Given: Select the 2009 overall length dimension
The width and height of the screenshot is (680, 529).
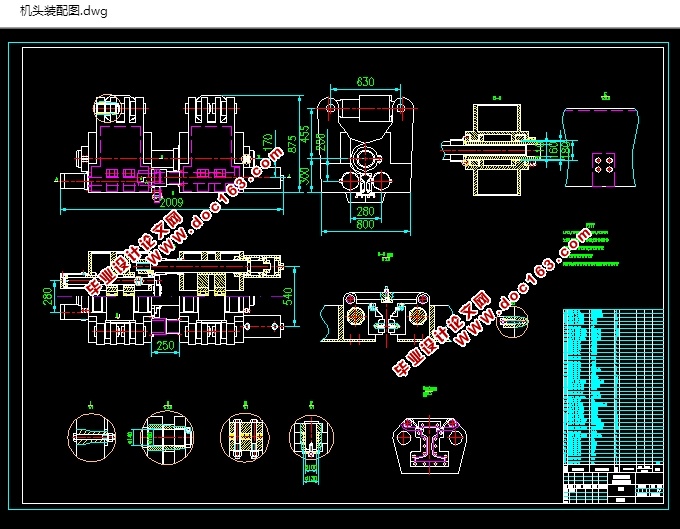Looking at the screenshot, I should pos(171,202).
